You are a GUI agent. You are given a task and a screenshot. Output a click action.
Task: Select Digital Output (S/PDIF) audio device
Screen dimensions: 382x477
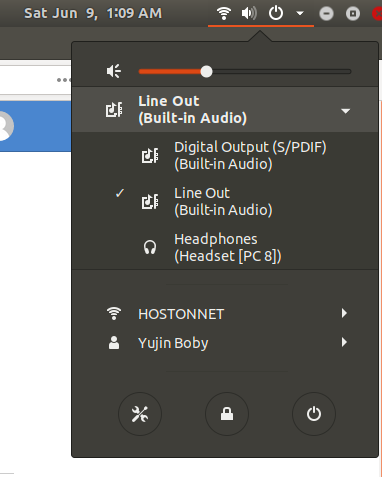(x=225, y=156)
